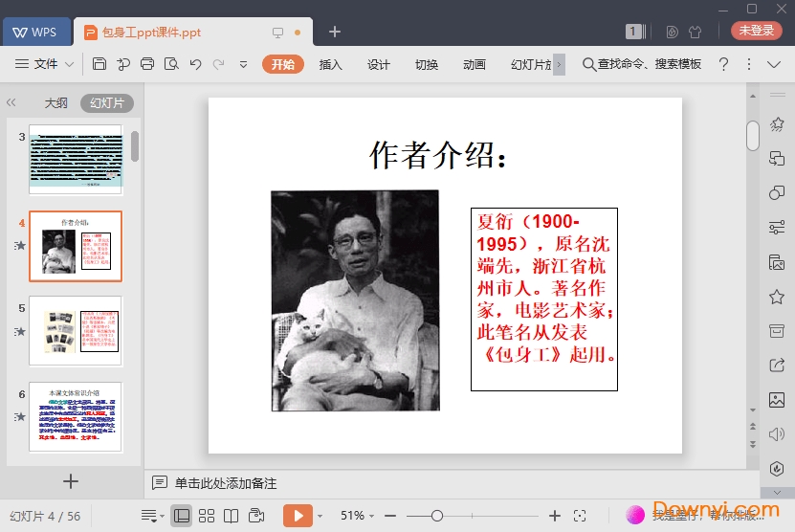
Task: Click the Print icon
Action: coord(147,64)
